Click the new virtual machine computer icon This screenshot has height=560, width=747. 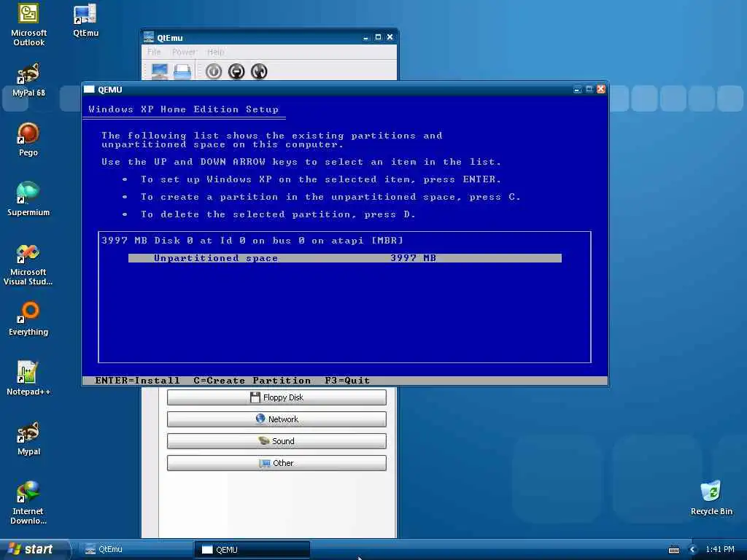(x=160, y=71)
